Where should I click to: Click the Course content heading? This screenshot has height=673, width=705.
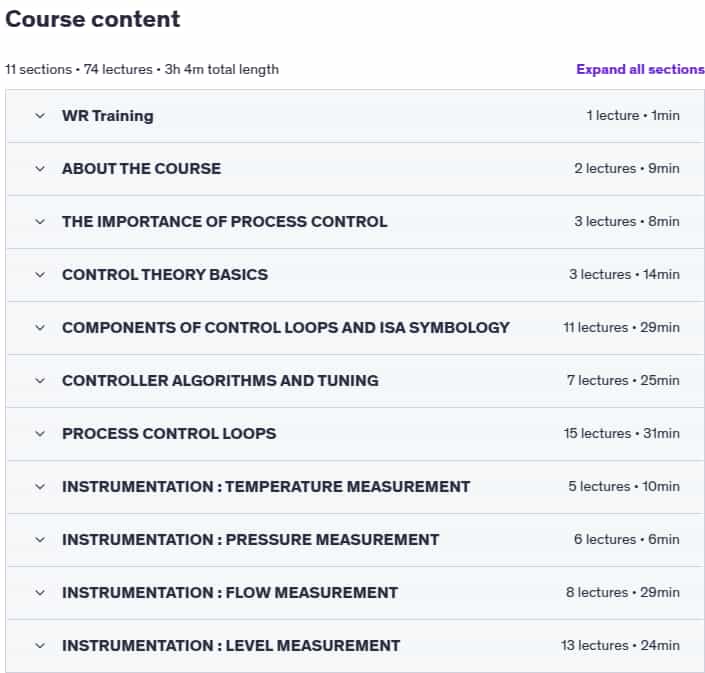(x=93, y=19)
